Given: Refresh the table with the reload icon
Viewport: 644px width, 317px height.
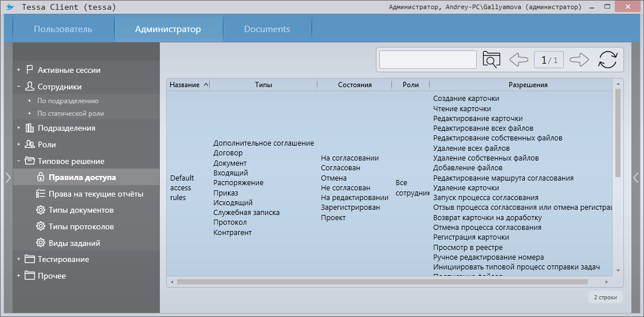Looking at the screenshot, I should click(608, 60).
